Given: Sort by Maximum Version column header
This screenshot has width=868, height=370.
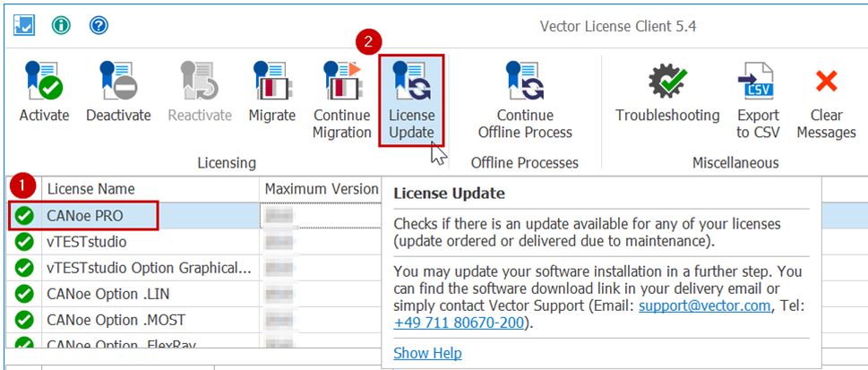Looking at the screenshot, I should [321, 189].
